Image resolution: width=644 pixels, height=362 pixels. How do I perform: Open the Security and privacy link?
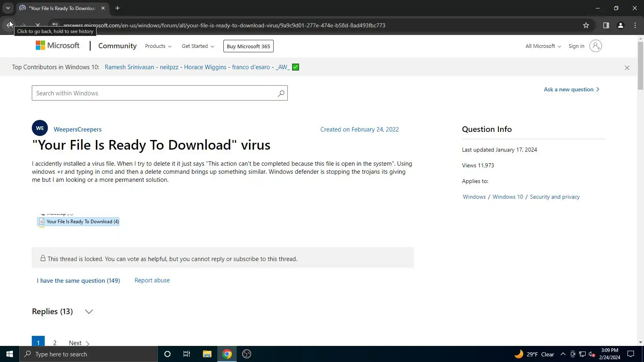click(x=555, y=197)
